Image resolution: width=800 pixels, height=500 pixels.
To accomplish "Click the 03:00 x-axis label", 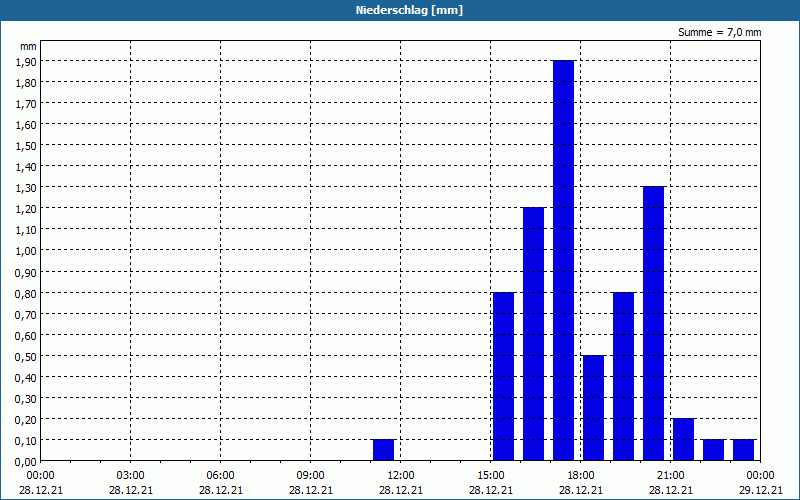I will pyautogui.click(x=131, y=476).
